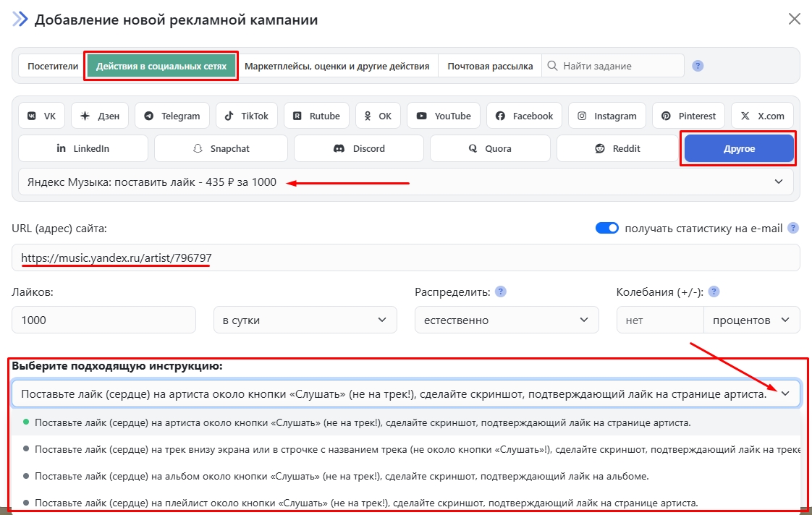
Task: Select the Instagram network button
Action: [607, 116]
